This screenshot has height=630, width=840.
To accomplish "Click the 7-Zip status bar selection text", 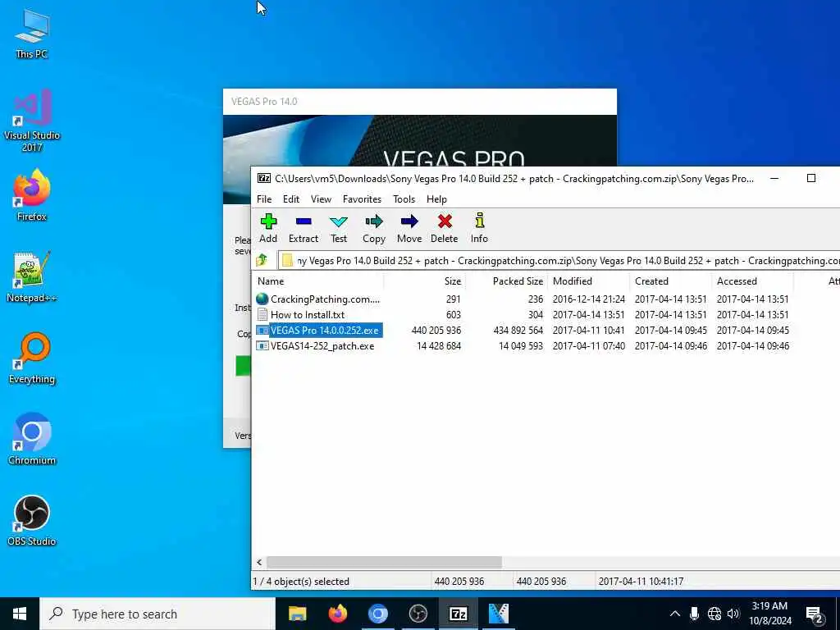I will point(302,582).
